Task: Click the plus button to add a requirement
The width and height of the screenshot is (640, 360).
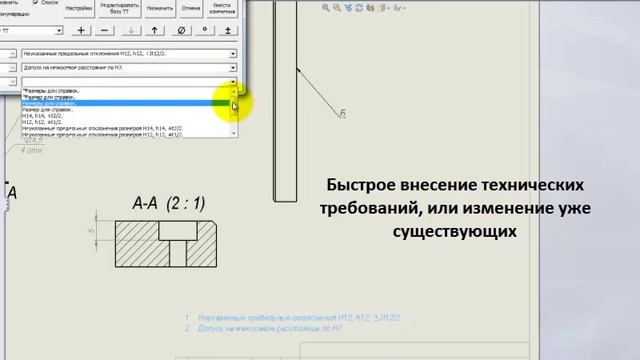Action: point(81,31)
